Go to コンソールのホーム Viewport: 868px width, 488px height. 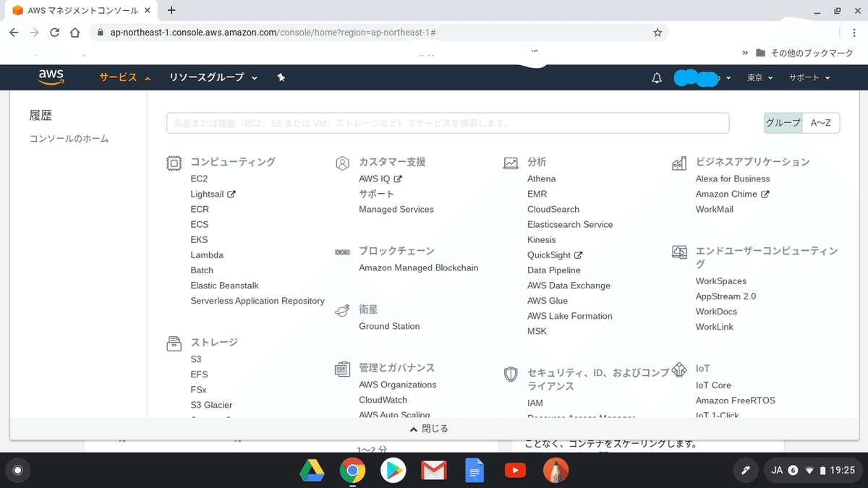(x=69, y=138)
